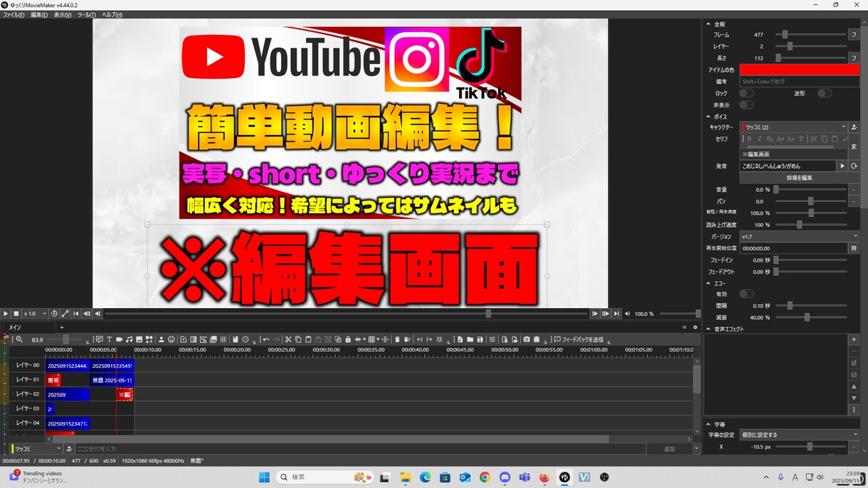Image resolution: width=868 pixels, height=488 pixels.
Task: Jump to the end of the timeline
Action: coord(617,314)
